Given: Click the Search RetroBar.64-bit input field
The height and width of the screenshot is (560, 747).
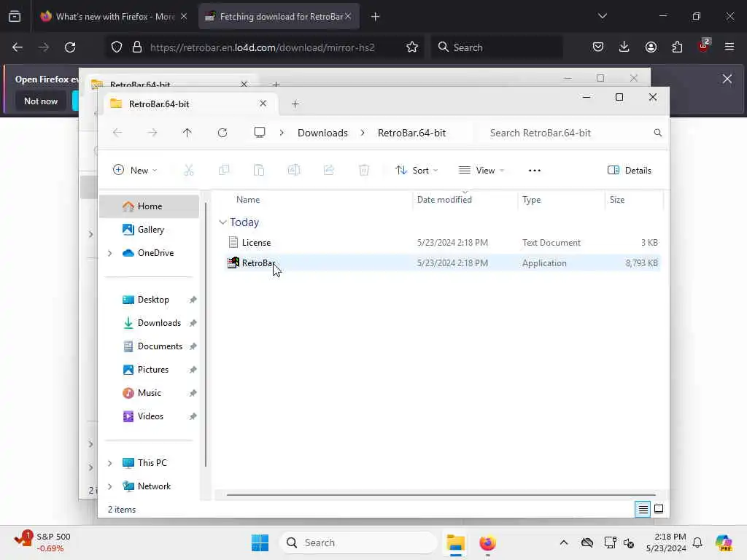Looking at the screenshot, I should tap(569, 133).
